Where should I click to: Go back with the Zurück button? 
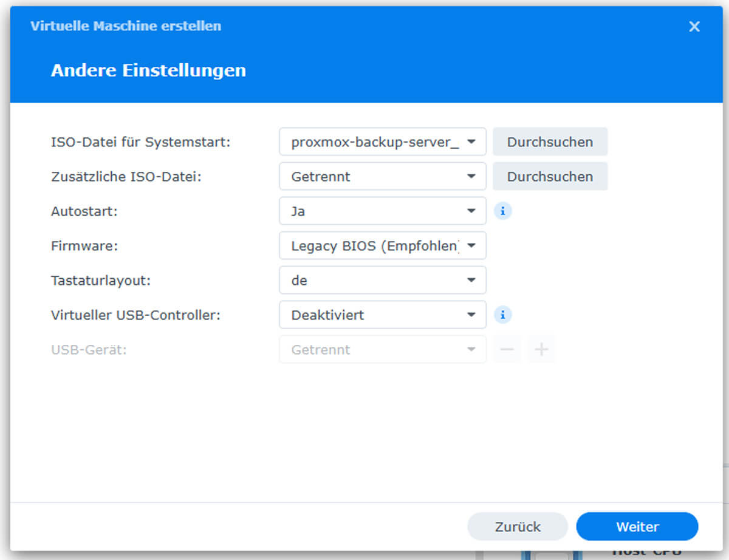coord(518,527)
